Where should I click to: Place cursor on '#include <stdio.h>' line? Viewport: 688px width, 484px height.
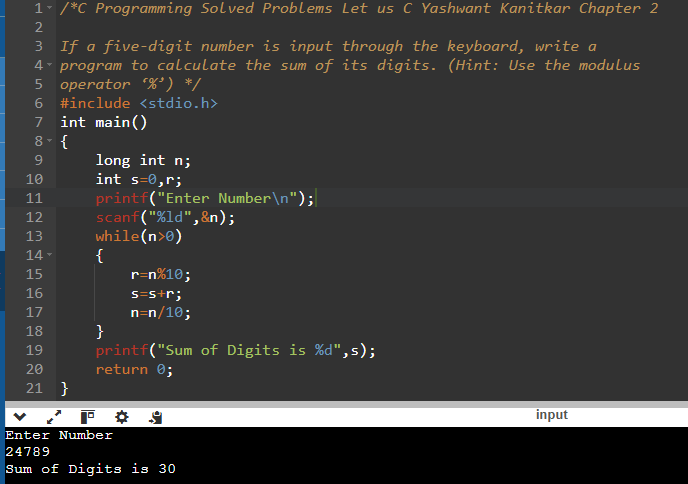[x=139, y=103]
